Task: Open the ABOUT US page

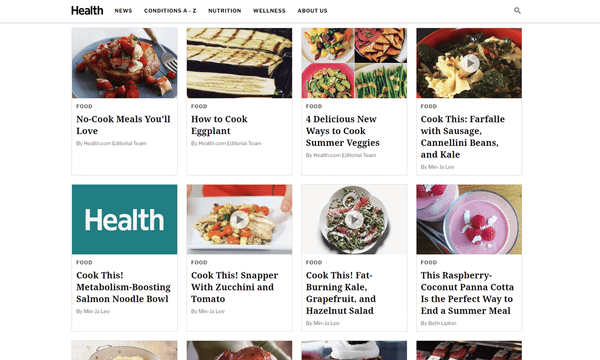Action: pos(312,11)
